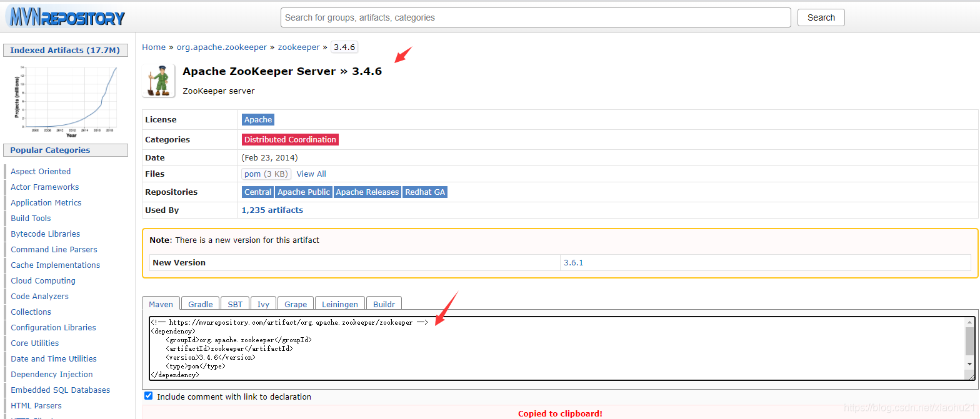This screenshot has height=419, width=980.
Task: Click the Apache license tag
Action: pyautogui.click(x=258, y=119)
